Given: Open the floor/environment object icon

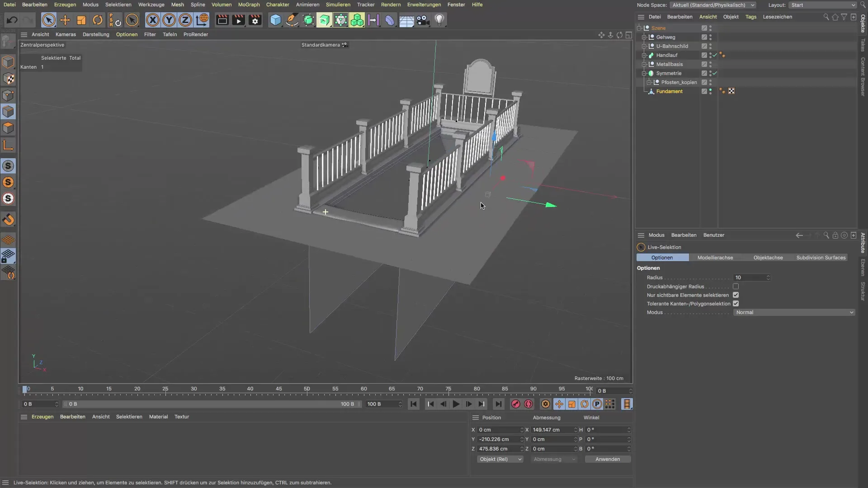Looking at the screenshot, I should point(406,20).
